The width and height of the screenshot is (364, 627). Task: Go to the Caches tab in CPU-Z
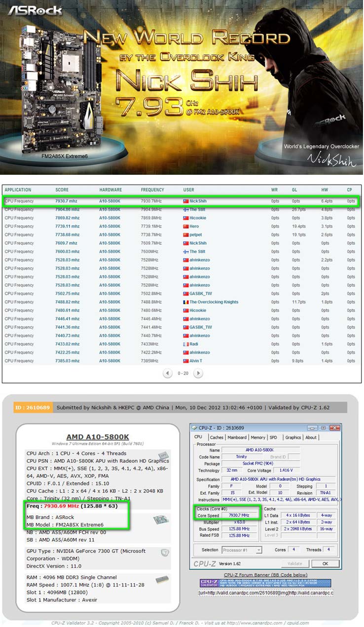(x=217, y=437)
